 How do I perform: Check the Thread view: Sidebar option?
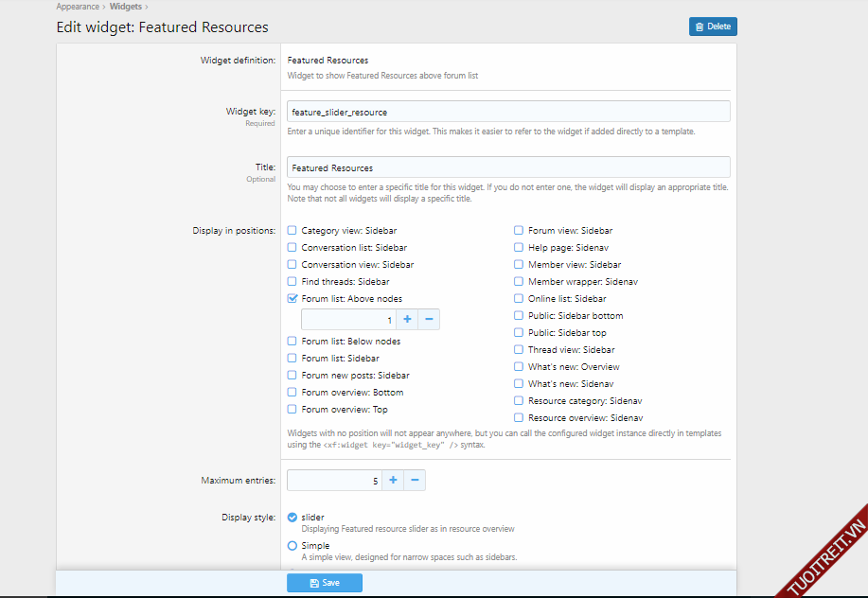pos(519,350)
